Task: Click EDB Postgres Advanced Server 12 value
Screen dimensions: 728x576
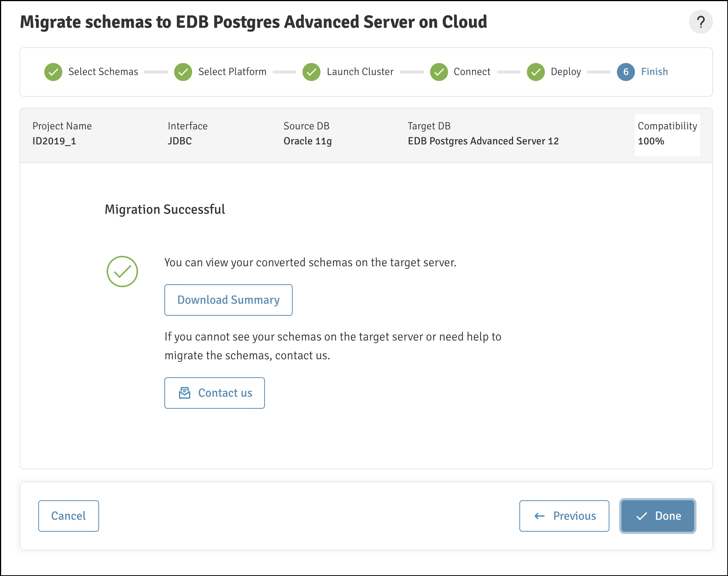Action: point(483,141)
